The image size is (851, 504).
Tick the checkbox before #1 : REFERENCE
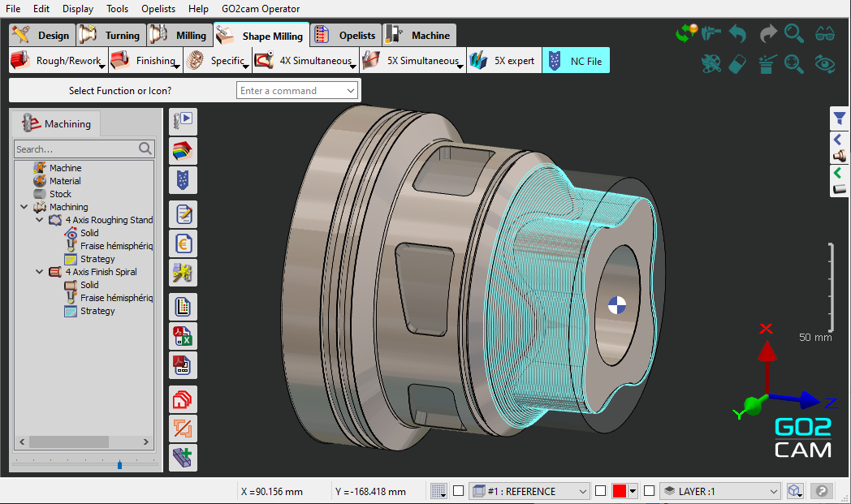pyautogui.click(x=458, y=491)
